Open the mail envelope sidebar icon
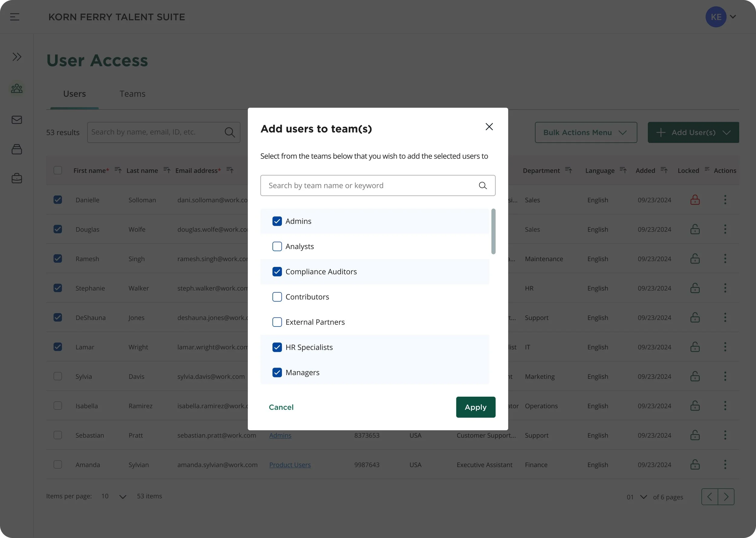 point(17,120)
